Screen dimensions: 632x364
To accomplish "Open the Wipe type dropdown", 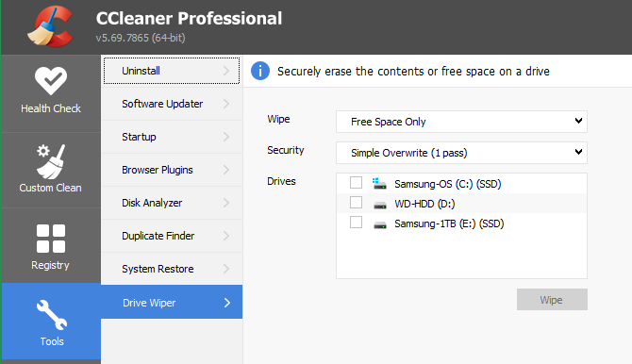I will 461,122.
